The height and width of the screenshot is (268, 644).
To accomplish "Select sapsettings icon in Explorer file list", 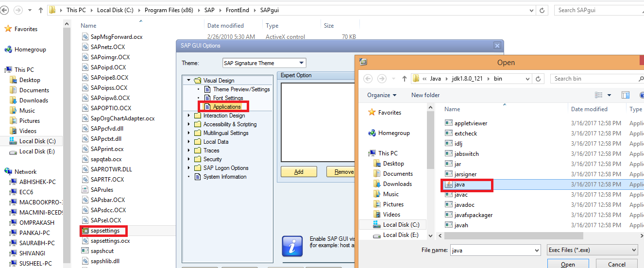I will (x=85, y=231).
